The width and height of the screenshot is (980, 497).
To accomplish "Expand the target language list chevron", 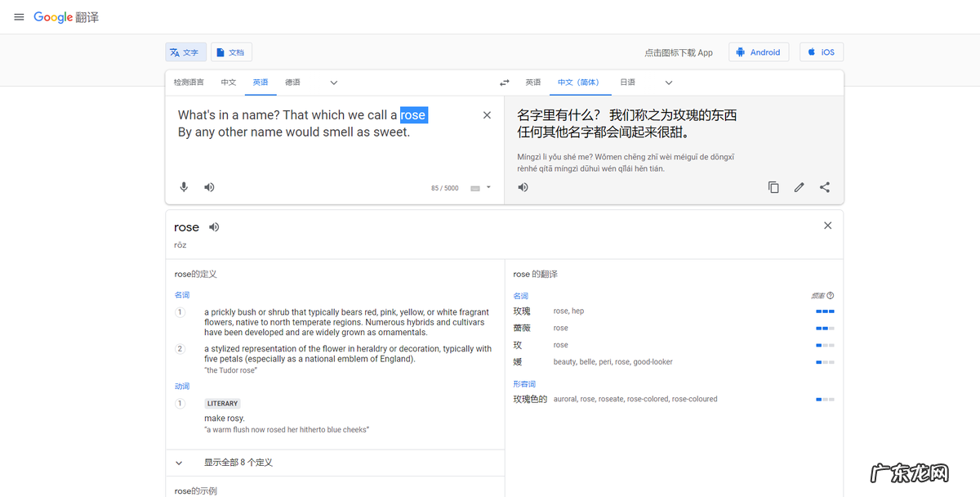I will (668, 82).
